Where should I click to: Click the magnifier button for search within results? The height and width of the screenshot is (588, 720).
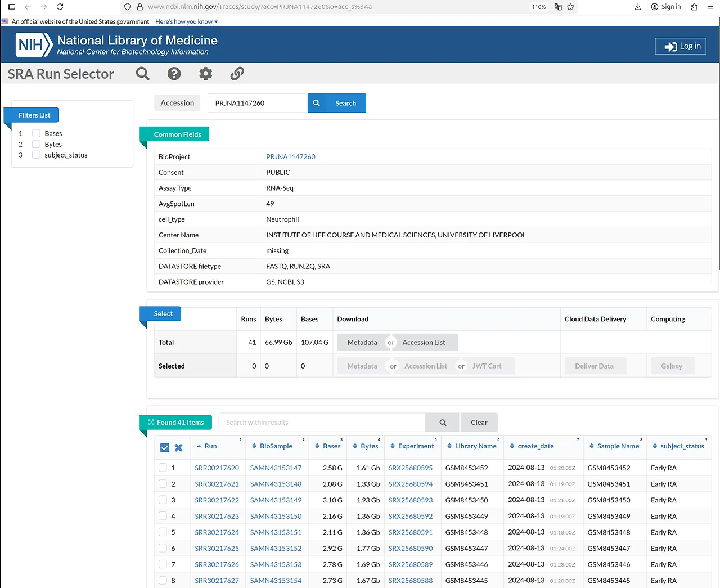443,423
